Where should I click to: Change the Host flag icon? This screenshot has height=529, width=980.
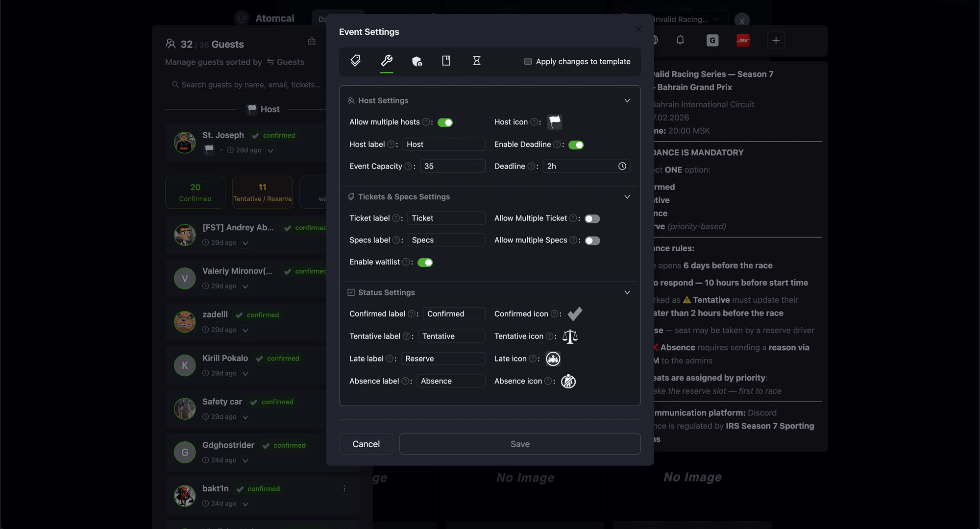pos(554,122)
